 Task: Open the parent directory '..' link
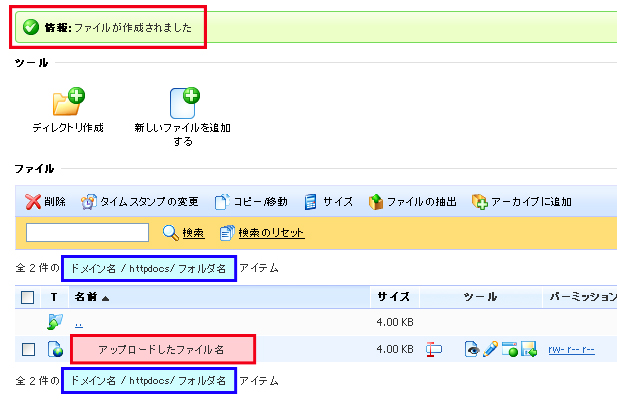coord(79,324)
